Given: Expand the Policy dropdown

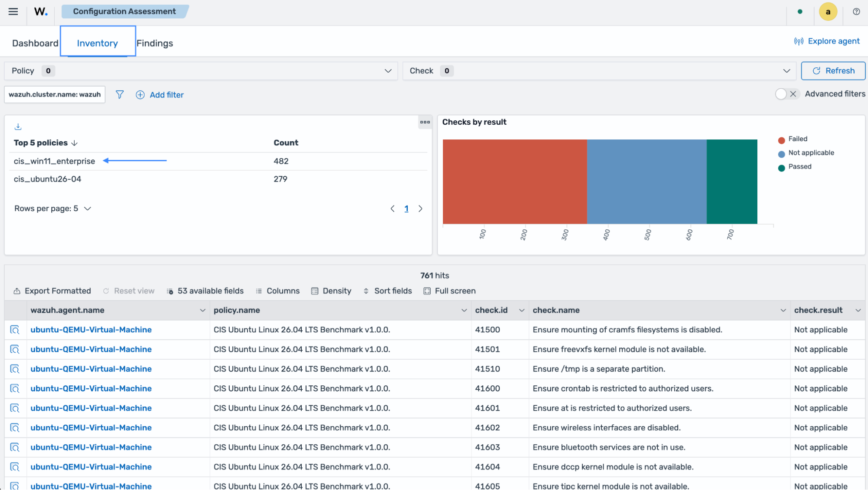Looking at the screenshot, I should point(201,71).
